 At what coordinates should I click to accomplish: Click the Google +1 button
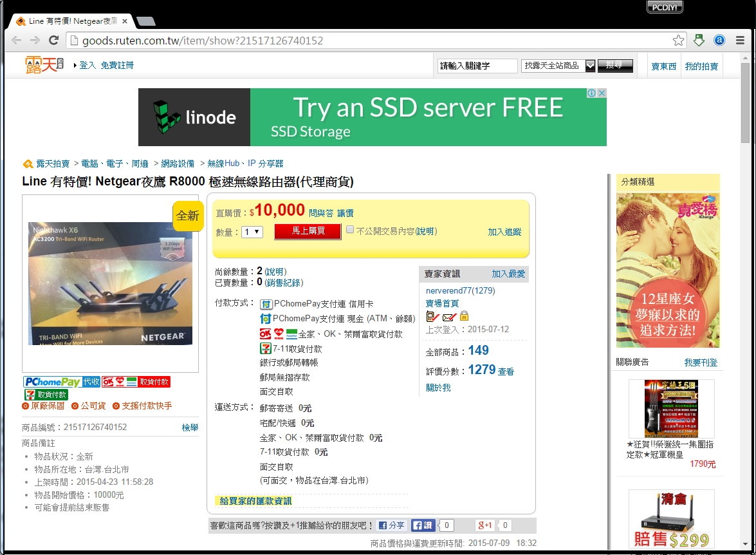pyautogui.click(x=485, y=525)
